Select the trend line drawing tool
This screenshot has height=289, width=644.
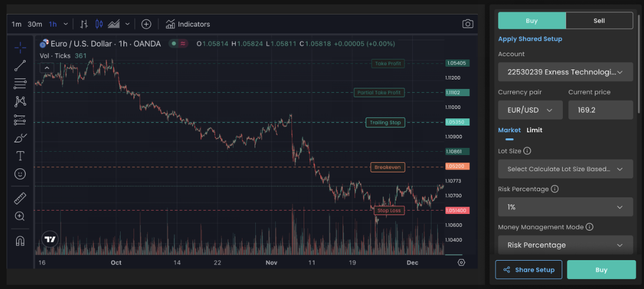point(20,66)
